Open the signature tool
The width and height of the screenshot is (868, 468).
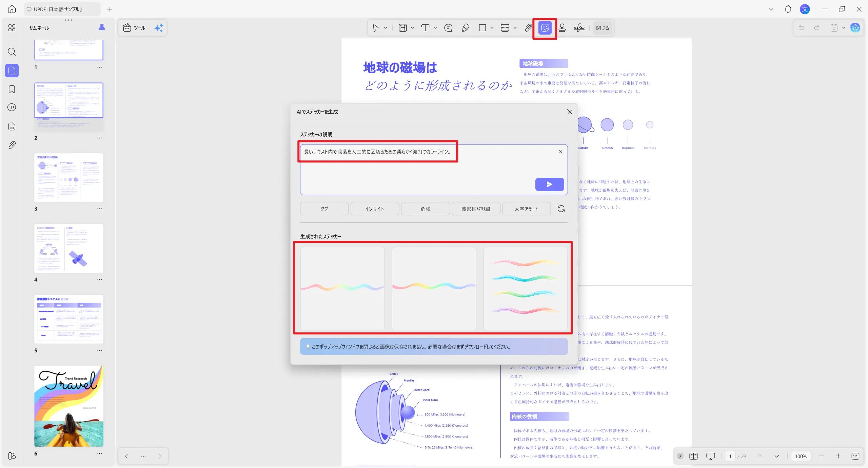579,28
